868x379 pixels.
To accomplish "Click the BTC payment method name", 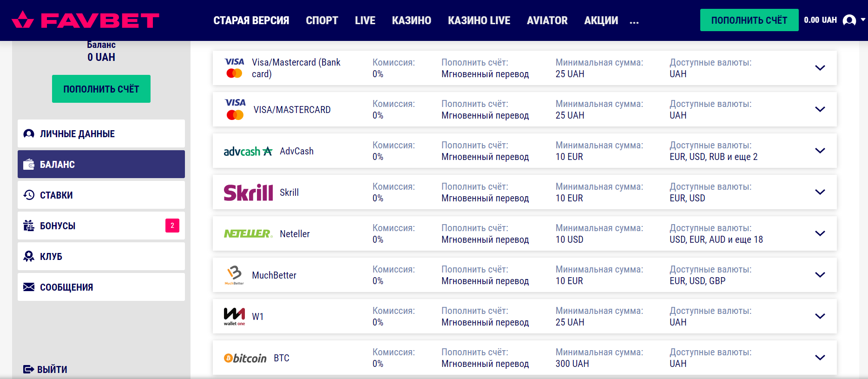I will [282, 358].
